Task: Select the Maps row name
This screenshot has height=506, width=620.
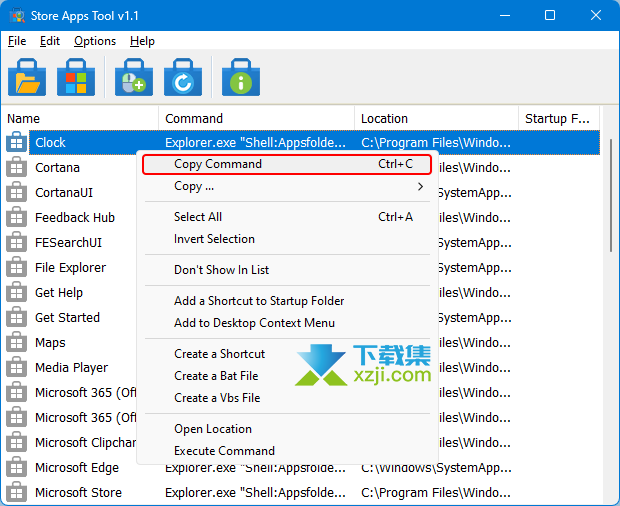Action: [50, 343]
